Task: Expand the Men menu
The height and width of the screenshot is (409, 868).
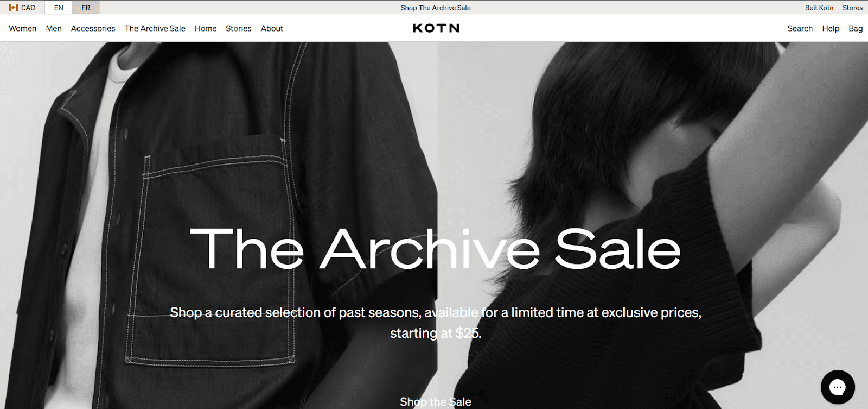Action: coord(54,28)
